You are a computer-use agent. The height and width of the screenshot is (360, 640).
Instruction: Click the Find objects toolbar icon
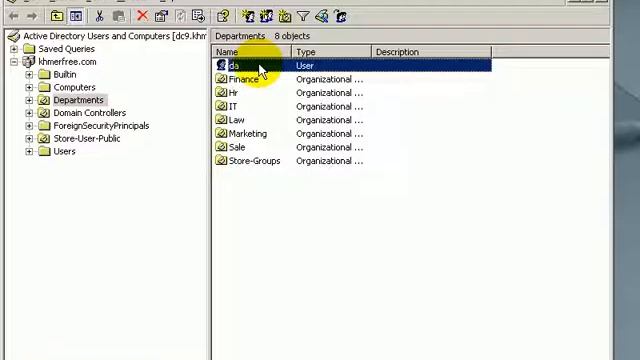click(x=322, y=16)
